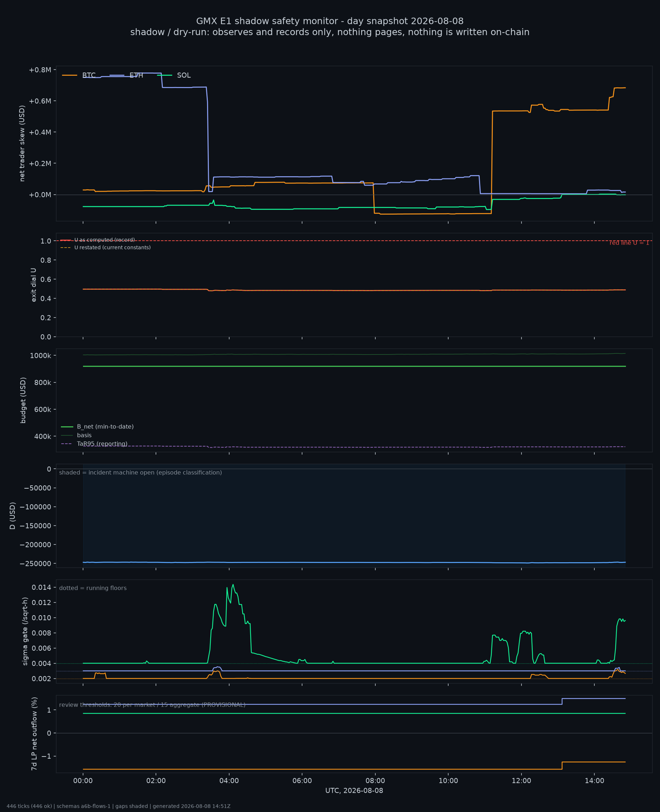Click the "−100000" D axis tick
The height and width of the screenshot is (812, 660).
pyautogui.click(x=36, y=507)
